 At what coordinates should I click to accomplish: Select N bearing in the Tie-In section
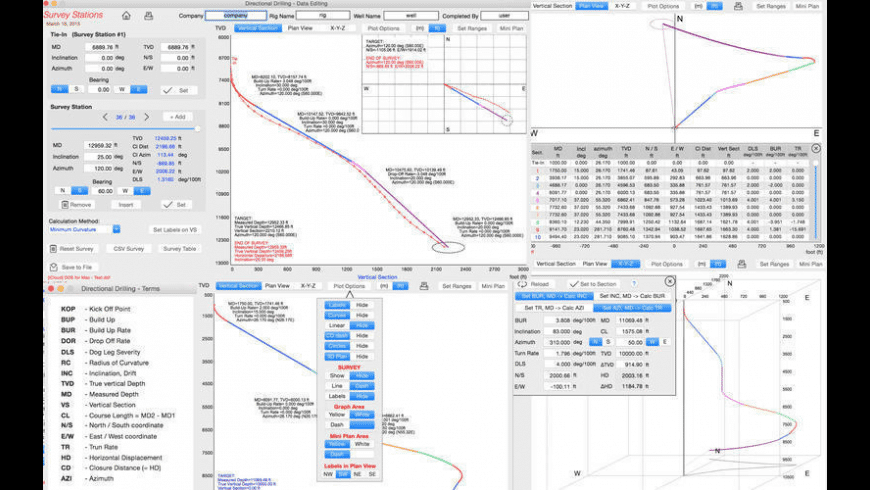(59, 89)
